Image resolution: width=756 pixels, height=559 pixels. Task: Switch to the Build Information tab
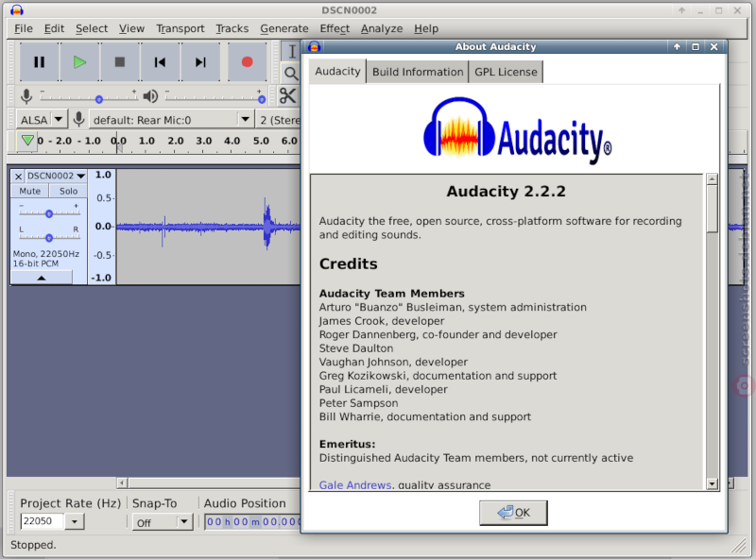pos(418,72)
